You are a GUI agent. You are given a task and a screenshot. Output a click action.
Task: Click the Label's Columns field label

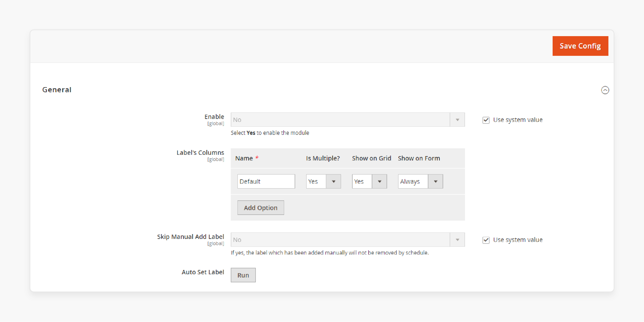(200, 153)
